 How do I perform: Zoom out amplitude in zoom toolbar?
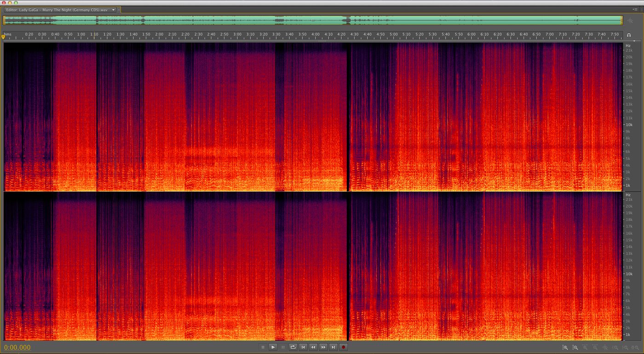tap(575, 348)
